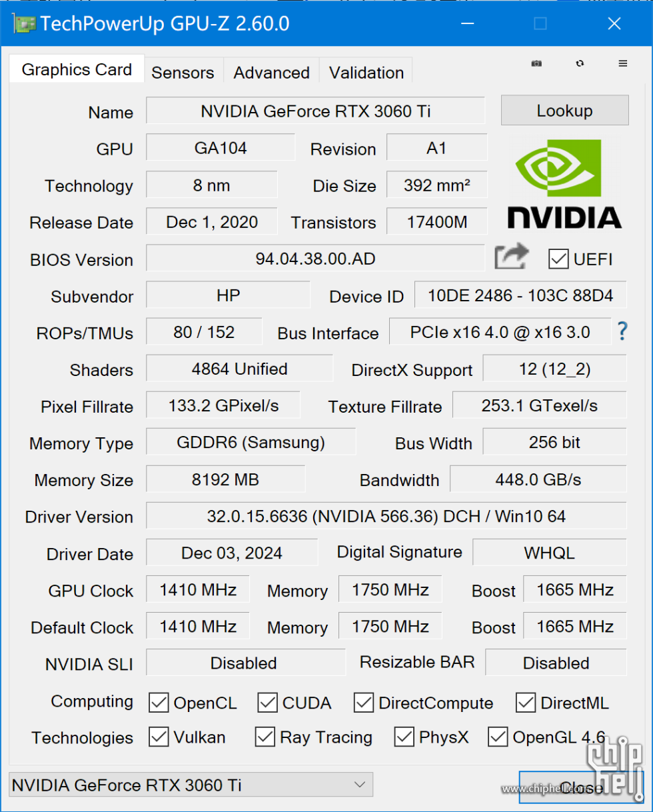Click the NVIDIA logo image
Screen dimensions: 653x812
[x=564, y=185]
